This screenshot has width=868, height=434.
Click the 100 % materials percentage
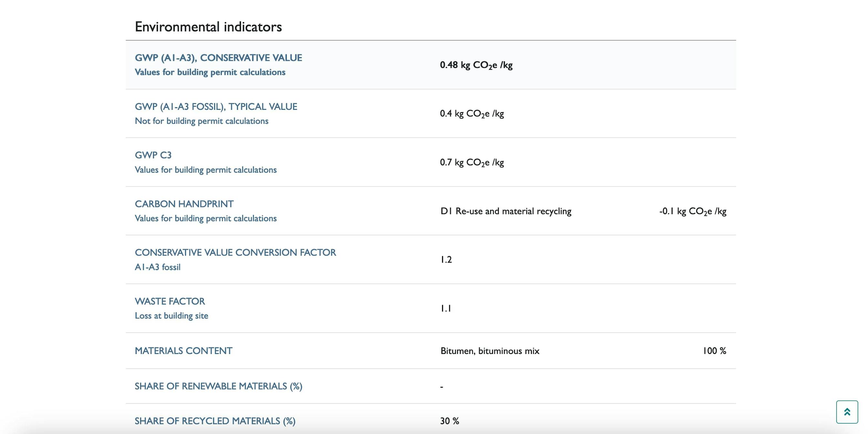coord(714,351)
